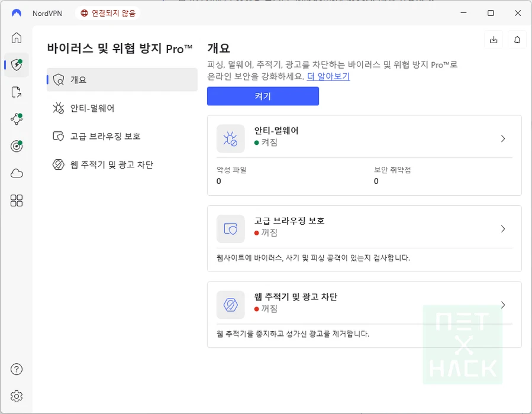Expand the 웹 추적기 및 광고 차단 card chevron
532x414 pixels.
click(x=502, y=305)
